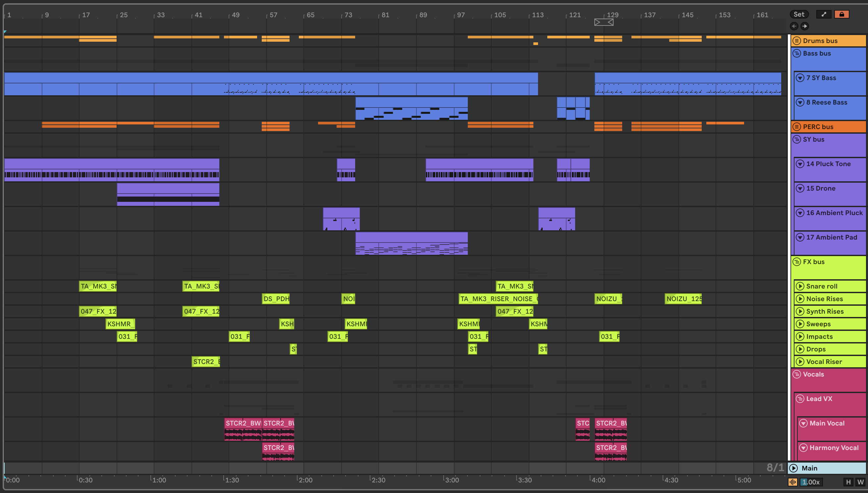Adjust the 1.00x waveform zoom field
This screenshot has height=493, width=868.
tap(811, 482)
